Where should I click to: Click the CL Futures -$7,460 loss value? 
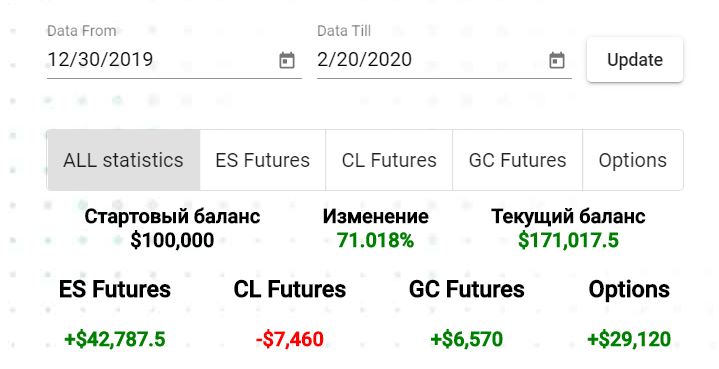click(290, 339)
